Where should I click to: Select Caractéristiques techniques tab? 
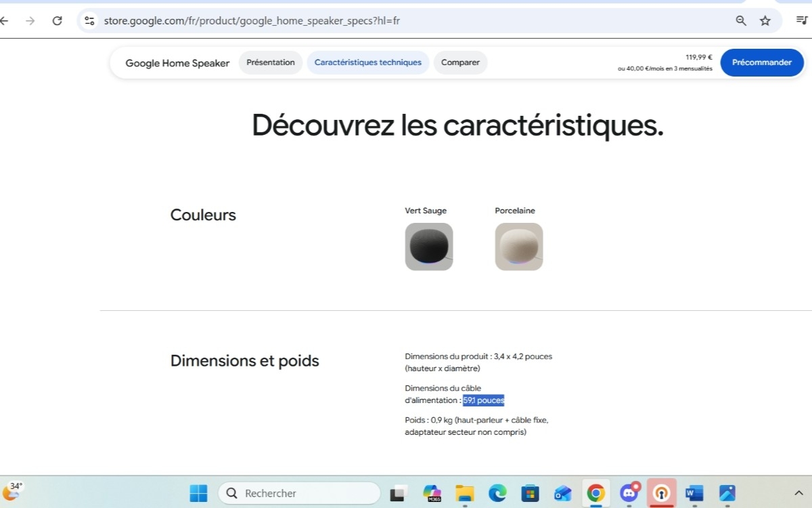[x=368, y=62]
